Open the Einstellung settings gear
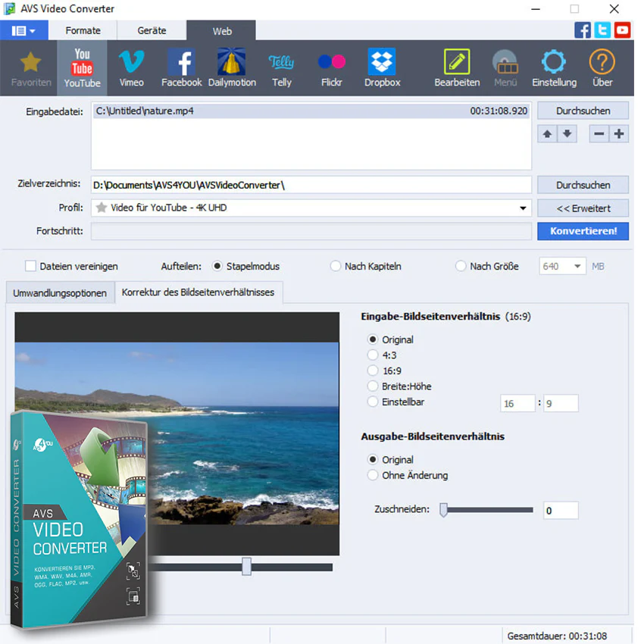Image resolution: width=644 pixels, height=644 pixels. tap(554, 67)
